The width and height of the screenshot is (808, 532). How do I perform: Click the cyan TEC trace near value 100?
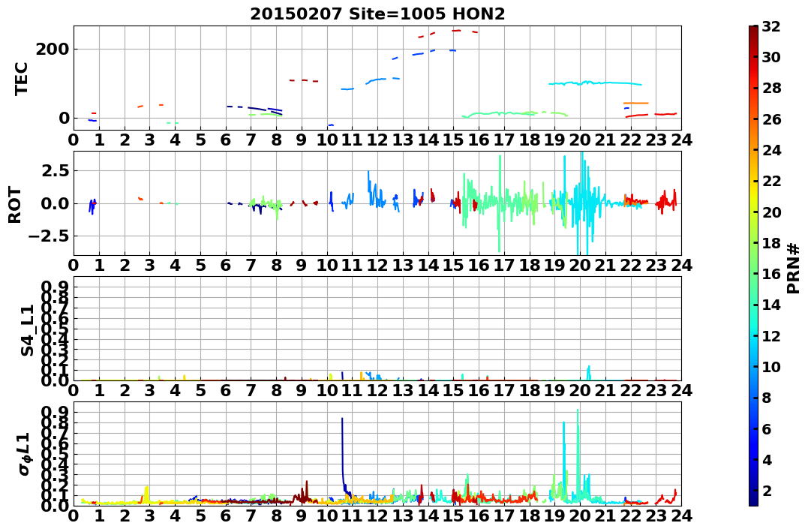pyautogui.click(x=595, y=83)
